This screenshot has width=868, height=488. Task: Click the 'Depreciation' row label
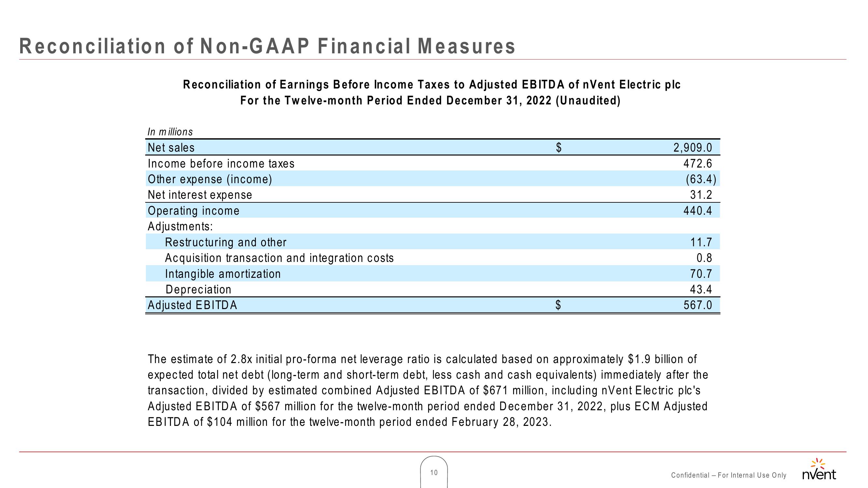199,289
